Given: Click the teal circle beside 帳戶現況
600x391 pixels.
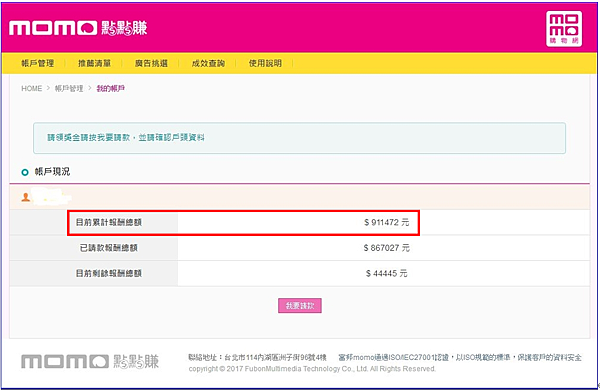Looking at the screenshot, I should tap(25, 172).
